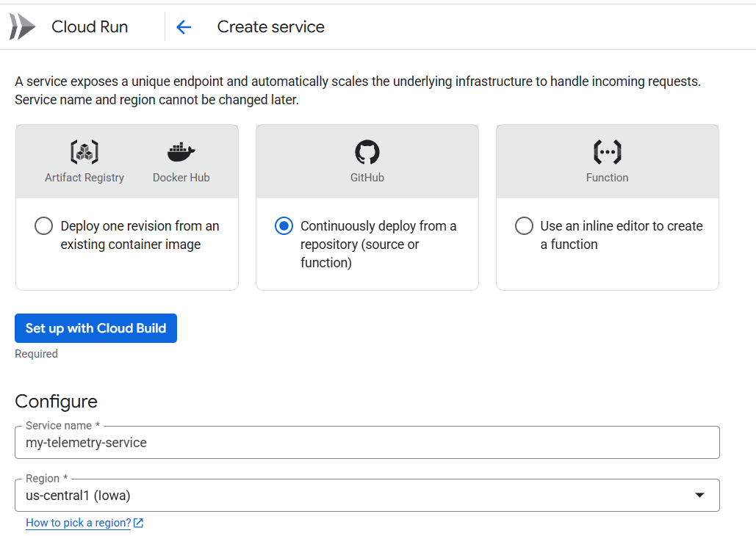Select deploy from existing container image

(43, 225)
